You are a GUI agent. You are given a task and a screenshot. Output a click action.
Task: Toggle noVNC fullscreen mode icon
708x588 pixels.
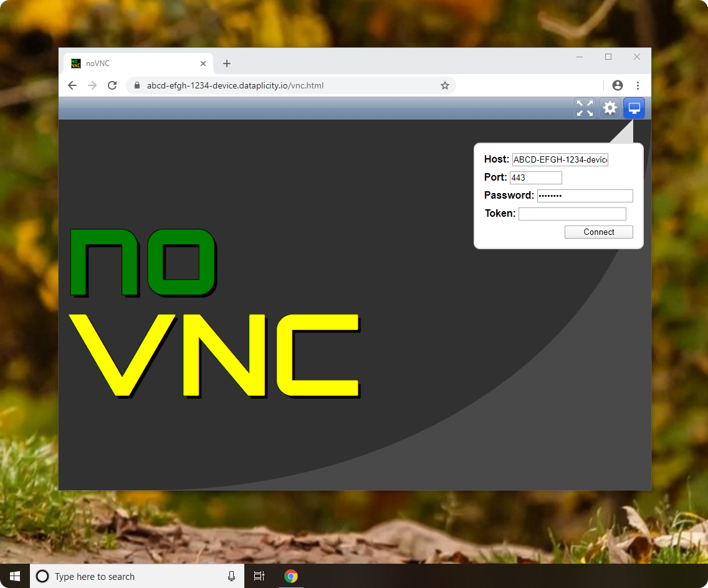(585, 108)
